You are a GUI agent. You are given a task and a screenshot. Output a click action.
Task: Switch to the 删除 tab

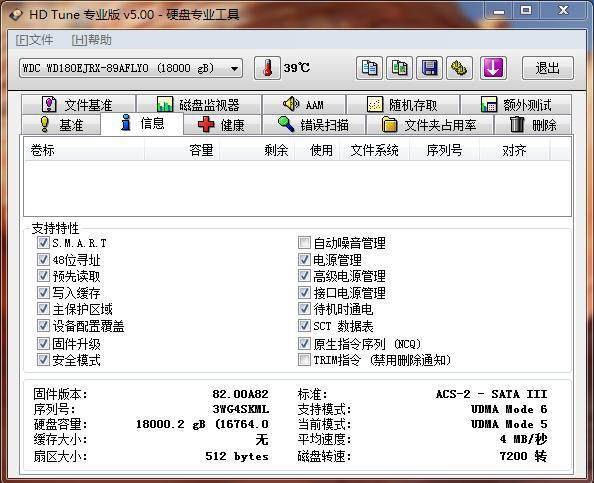tap(533, 124)
